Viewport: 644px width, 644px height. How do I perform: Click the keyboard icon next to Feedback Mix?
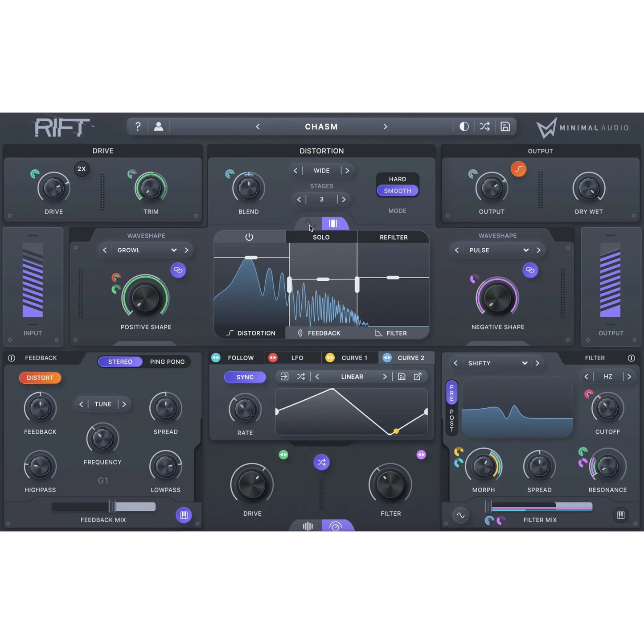coord(184,515)
